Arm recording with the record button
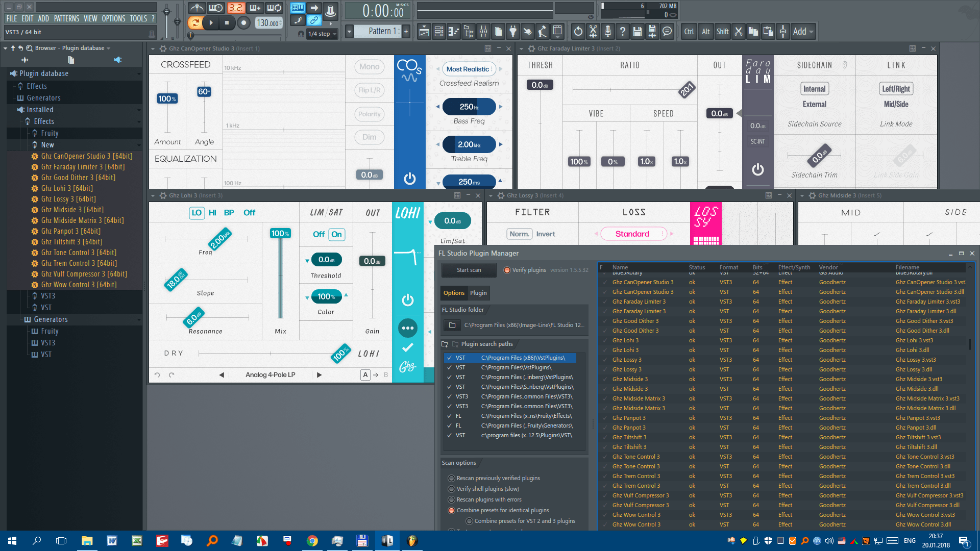This screenshot has width=980, height=551. (x=244, y=23)
